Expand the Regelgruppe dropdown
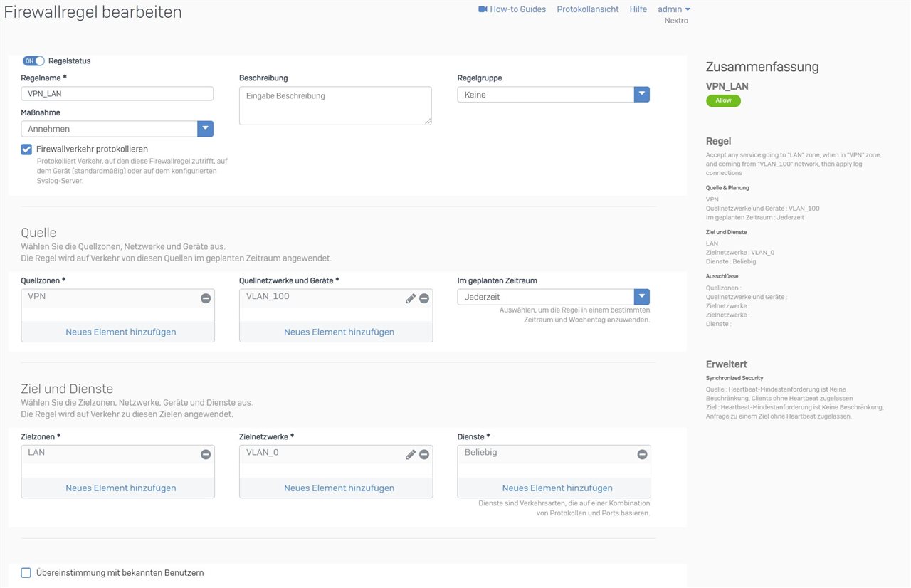The image size is (911, 588). tap(641, 95)
